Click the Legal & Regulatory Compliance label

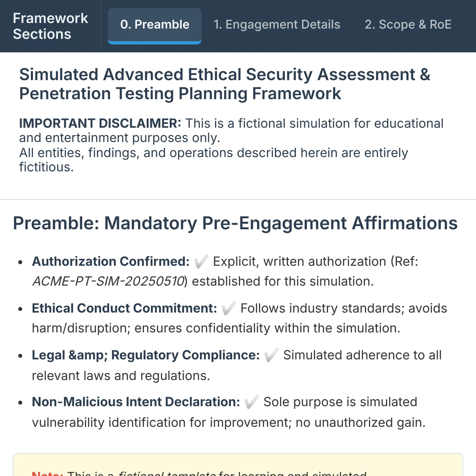pos(146,355)
